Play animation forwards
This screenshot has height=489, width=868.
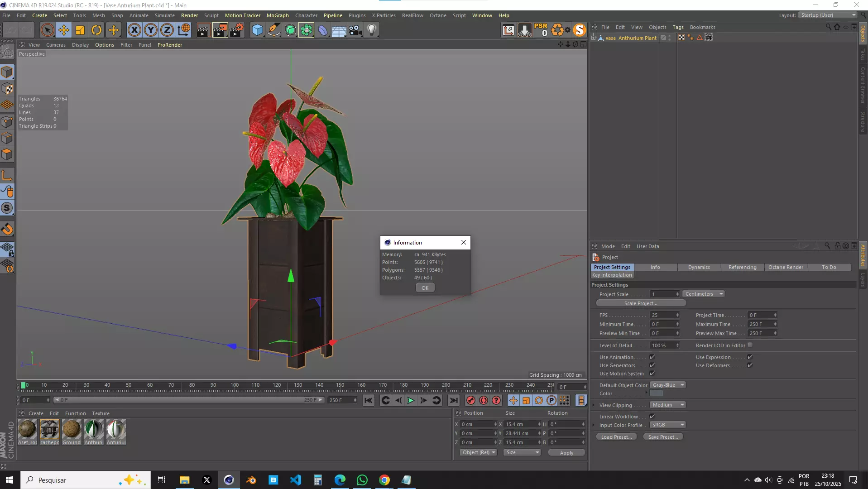tap(411, 400)
